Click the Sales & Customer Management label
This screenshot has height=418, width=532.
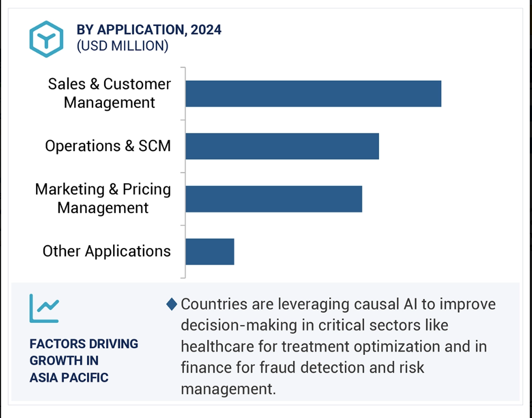[109, 93]
